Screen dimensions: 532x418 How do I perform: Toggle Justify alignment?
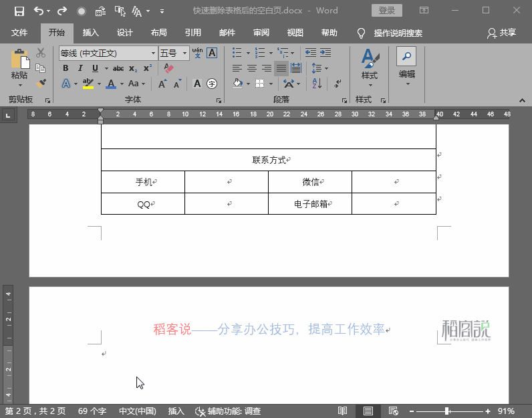point(281,68)
